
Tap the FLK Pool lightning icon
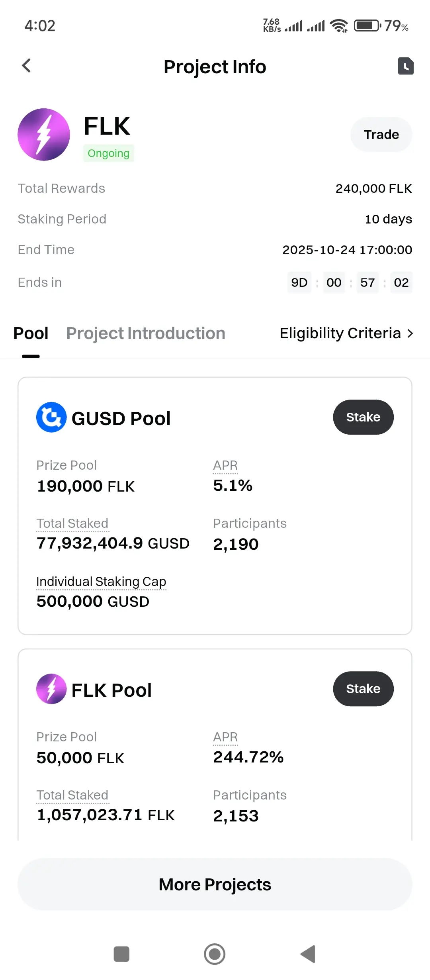pyautogui.click(x=51, y=689)
